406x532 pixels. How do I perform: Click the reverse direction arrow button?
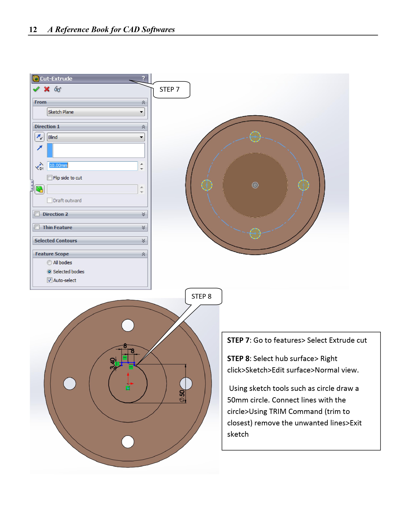(x=39, y=137)
